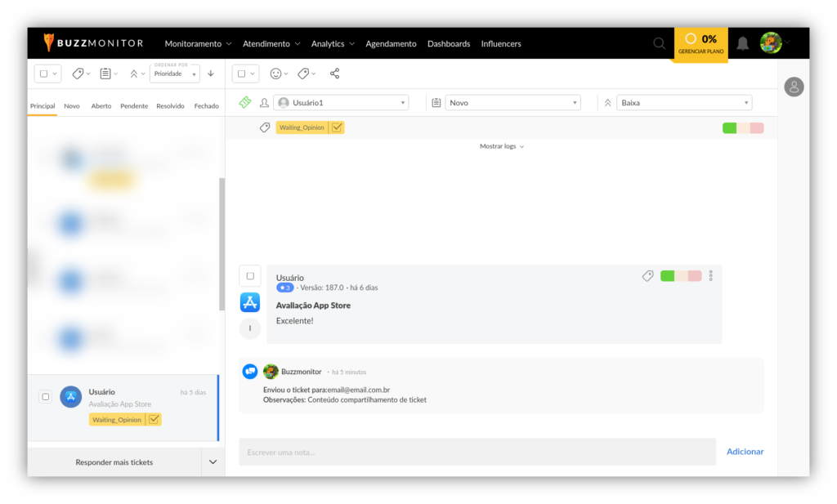Open the notifications bell
This screenshot has height=504, width=837.
click(742, 43)
